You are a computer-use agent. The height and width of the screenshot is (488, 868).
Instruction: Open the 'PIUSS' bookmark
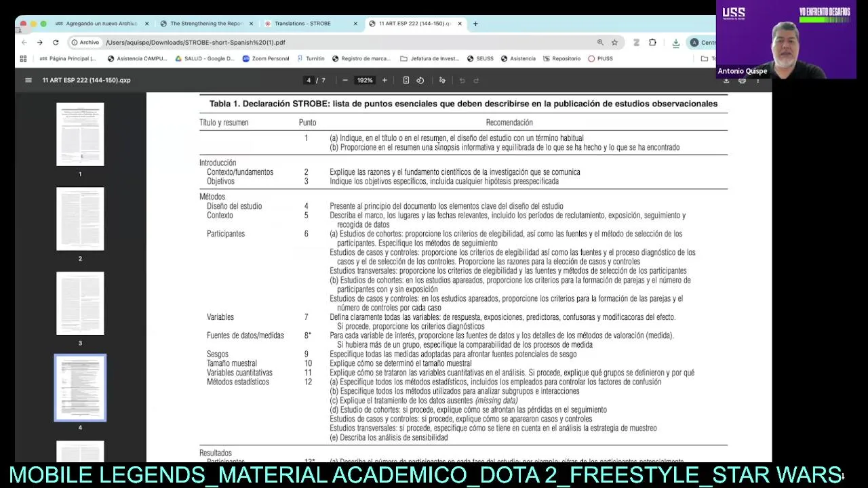pyautogui.click(x=600, y=59)
